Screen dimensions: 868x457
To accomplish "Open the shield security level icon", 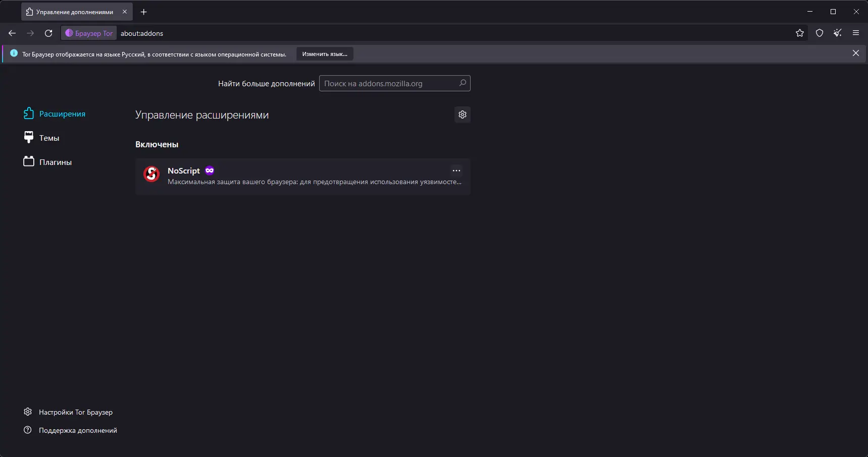I will pos(820,33).
